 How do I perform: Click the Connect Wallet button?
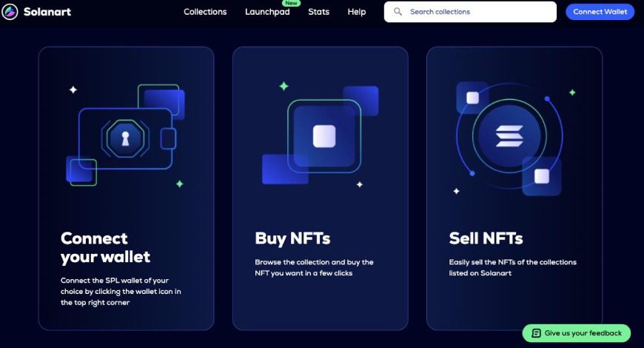[x=600, y=12]
